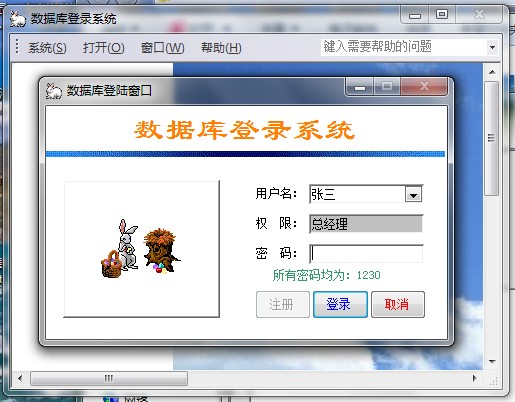Click the rabbit icon in 数据库登陆窗口 title bar
This screenshot has width=515, height=402.
54,91
